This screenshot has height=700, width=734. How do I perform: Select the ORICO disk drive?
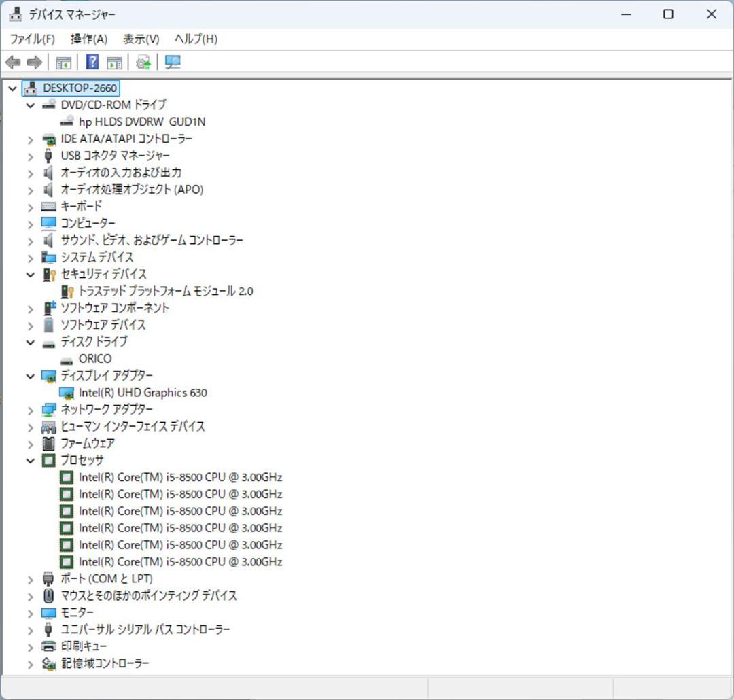[x=95, y=358]
